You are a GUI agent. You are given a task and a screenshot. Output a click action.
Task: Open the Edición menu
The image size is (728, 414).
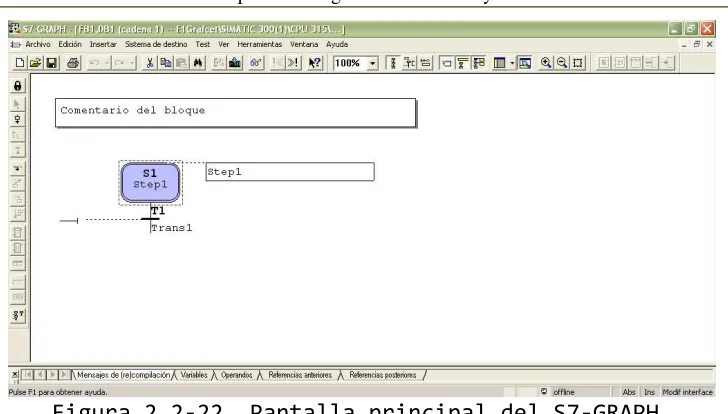[70, 45]
